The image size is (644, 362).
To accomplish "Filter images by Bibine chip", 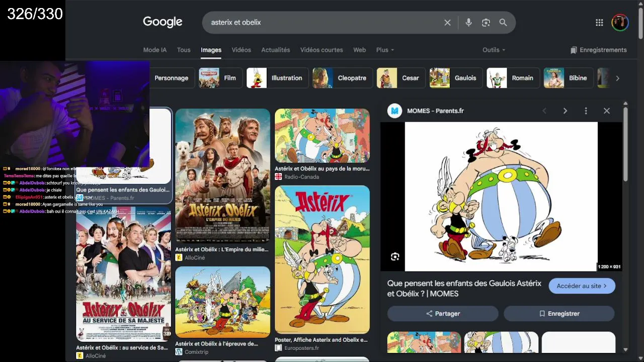I will pyautogui.click(x=569, y=78).
